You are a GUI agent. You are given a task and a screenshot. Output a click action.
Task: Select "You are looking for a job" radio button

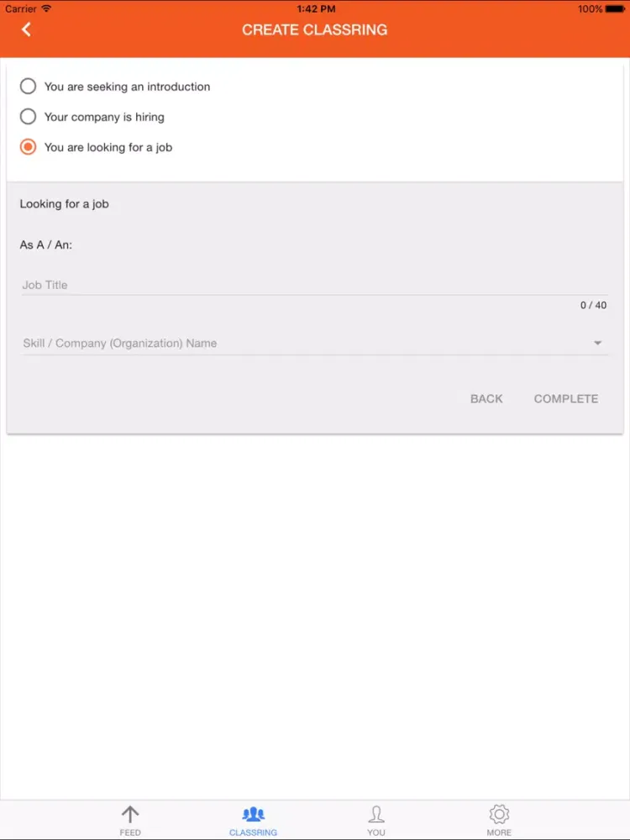click(x=29, y=147)
